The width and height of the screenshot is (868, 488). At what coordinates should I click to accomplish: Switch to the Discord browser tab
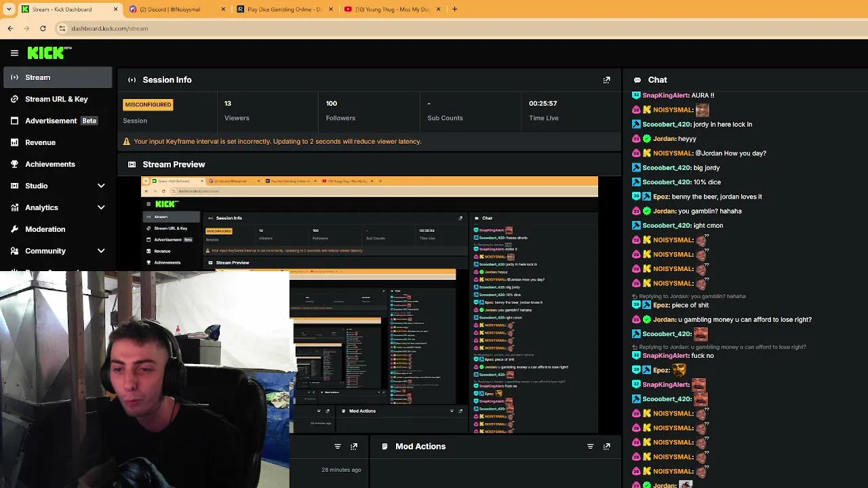point(177,9)
